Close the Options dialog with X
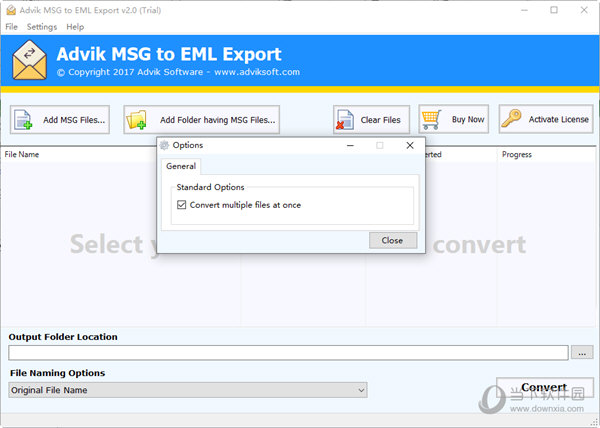The height and width of the screenshot is (428, 600). [410, 145]
